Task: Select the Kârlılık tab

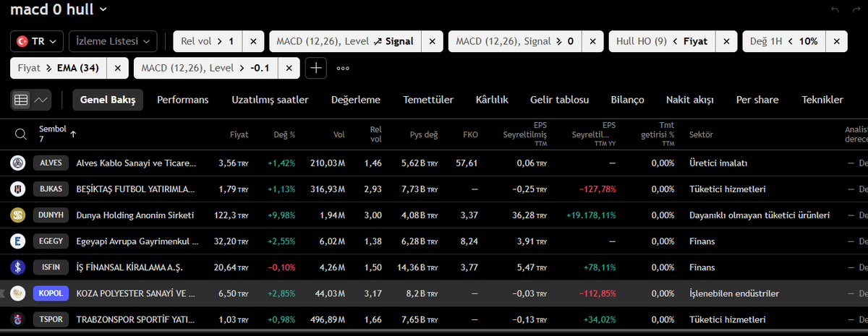Action: click(492, 100)
